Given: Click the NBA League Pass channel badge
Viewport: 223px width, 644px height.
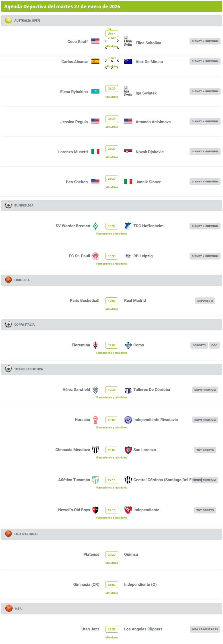Looking at the screenshot, I should tap(205, 629).
